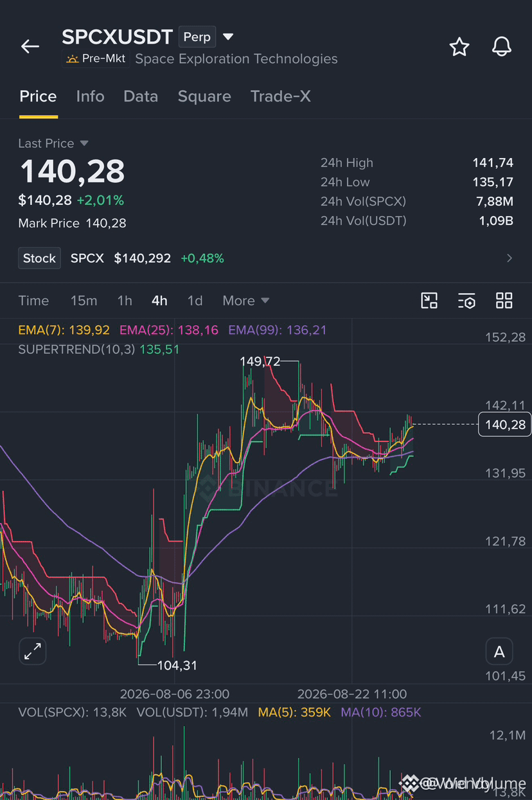Switch to the Info tab

click(x=90, y=96)
